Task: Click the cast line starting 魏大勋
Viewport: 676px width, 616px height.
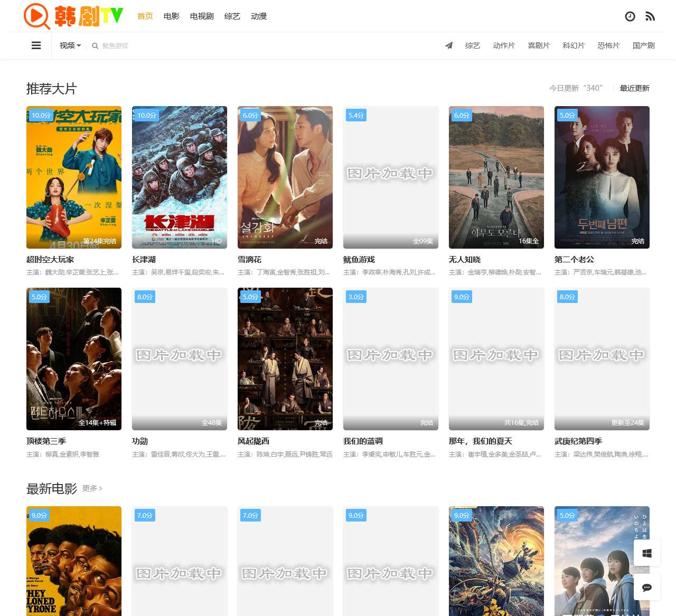Action: [x=72, y=272]
